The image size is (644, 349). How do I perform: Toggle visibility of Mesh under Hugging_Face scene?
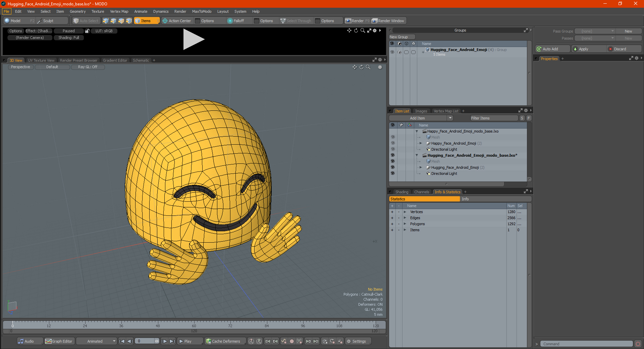coord(392,161)
